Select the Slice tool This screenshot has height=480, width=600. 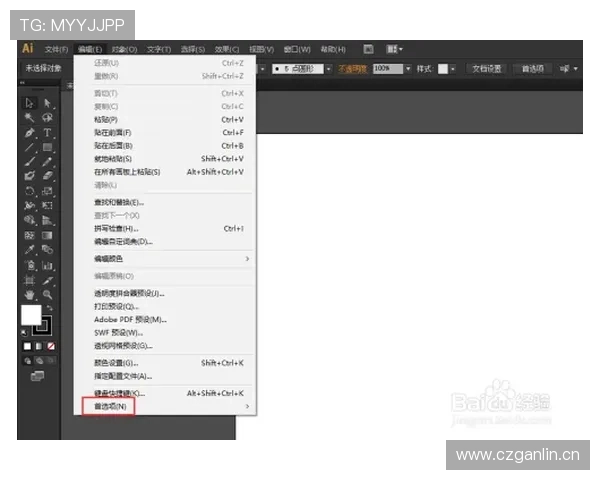point(47,280)
